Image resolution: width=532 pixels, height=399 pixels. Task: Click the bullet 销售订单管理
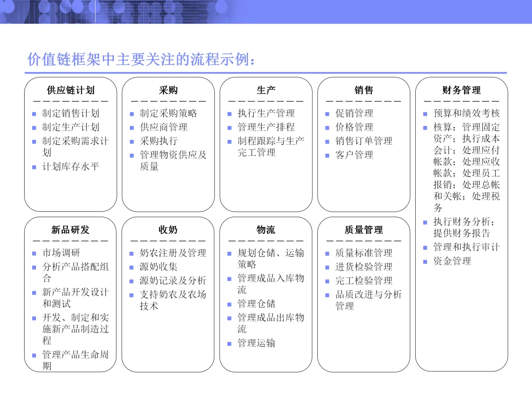[364, 141]
